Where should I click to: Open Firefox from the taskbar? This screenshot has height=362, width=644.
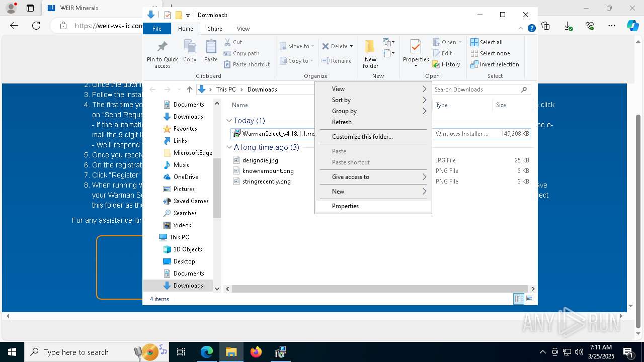point(256,352)
